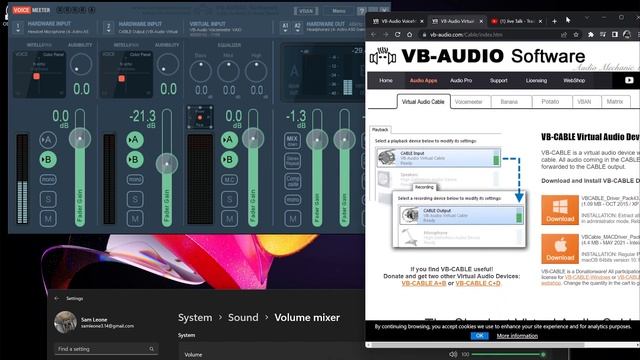640x360 pixels.
Task: Open a new browser tab
Action: click(x=554, y=21)
